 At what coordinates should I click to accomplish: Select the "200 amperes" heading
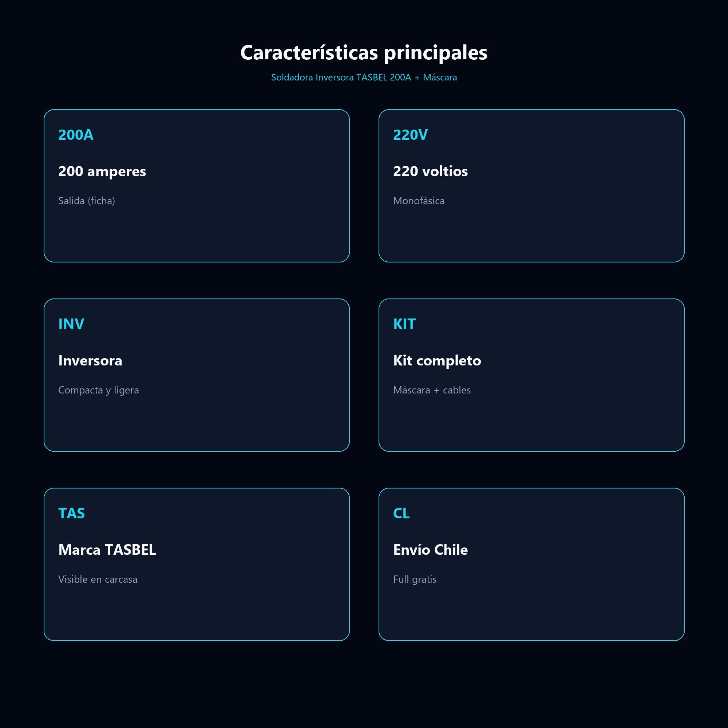(102, 171)
